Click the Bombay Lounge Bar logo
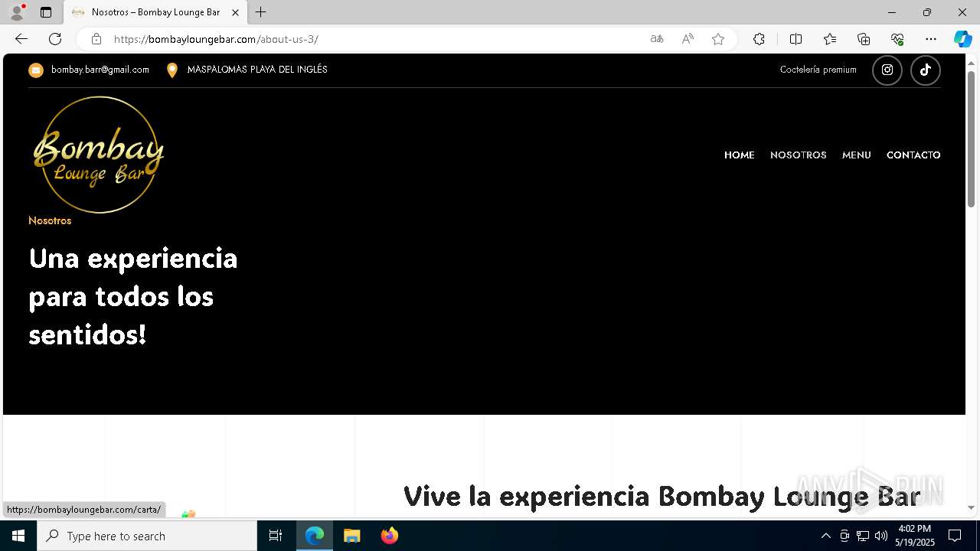Image resolution: width=980 pixels, height=551 pixels. point(98,155)
